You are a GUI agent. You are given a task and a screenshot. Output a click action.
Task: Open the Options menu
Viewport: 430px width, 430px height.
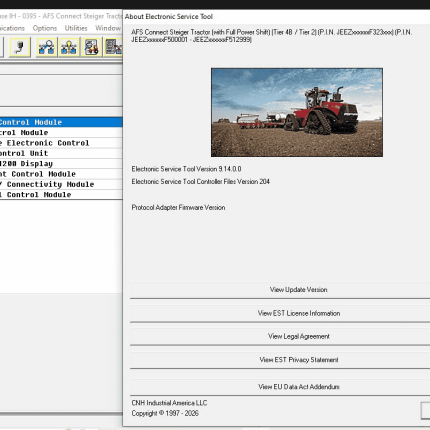pos(45,28)
